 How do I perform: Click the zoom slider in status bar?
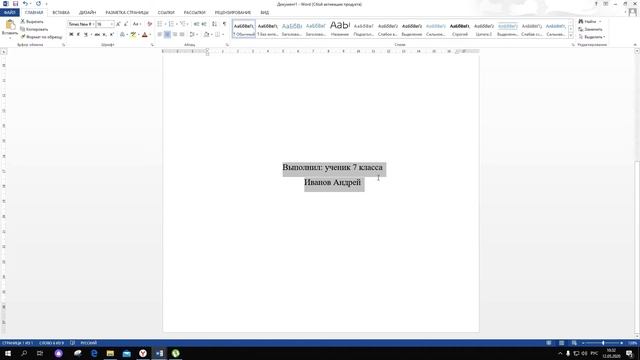coord(602,343)
